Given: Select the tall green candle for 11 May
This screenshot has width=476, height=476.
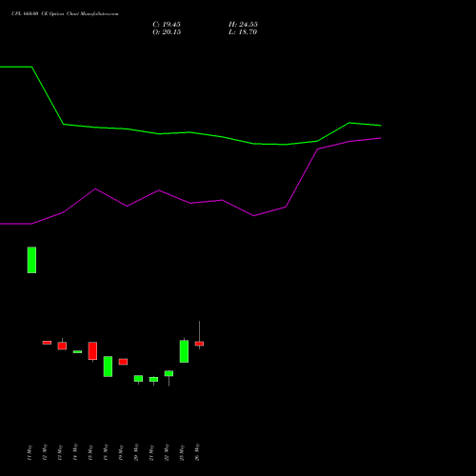Looking at the screenshot, I should [31, 260].
